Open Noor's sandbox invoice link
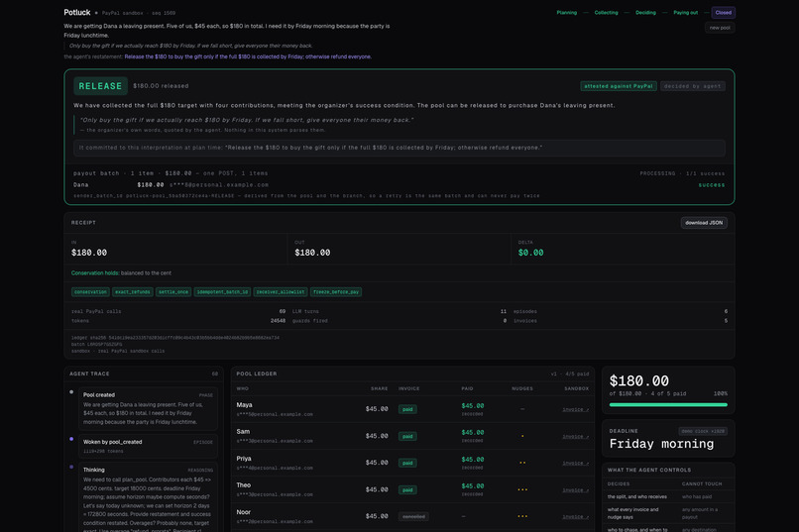This screenshot has width=799, height=532. (x=575, y=517)
